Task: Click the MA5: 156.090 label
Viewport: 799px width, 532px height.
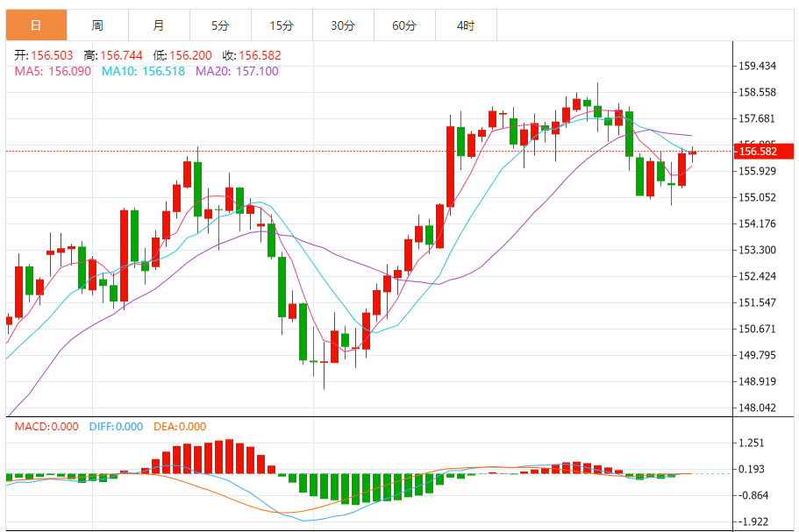Action: click(53, 71)
